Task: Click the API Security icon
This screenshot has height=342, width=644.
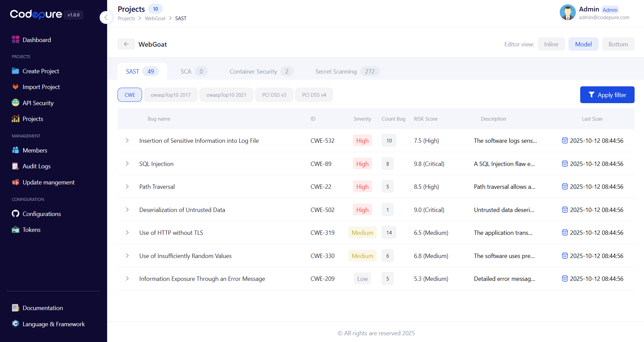Action: click(15, 103)
